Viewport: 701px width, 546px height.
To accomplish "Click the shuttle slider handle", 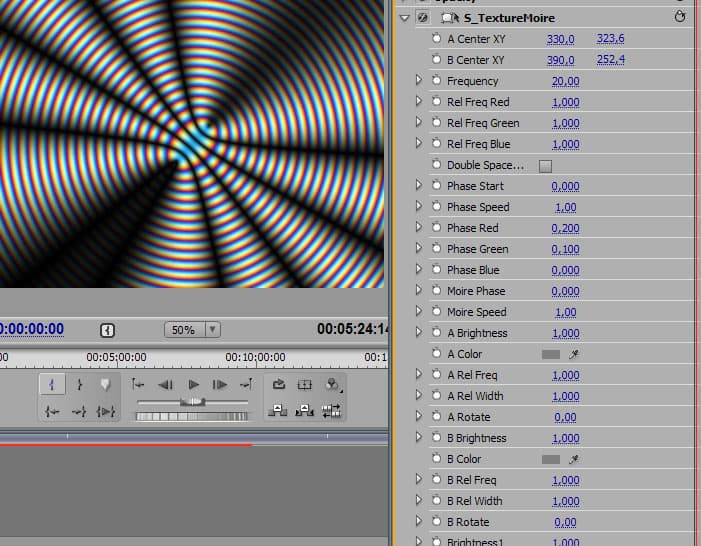I will point(193,402).
